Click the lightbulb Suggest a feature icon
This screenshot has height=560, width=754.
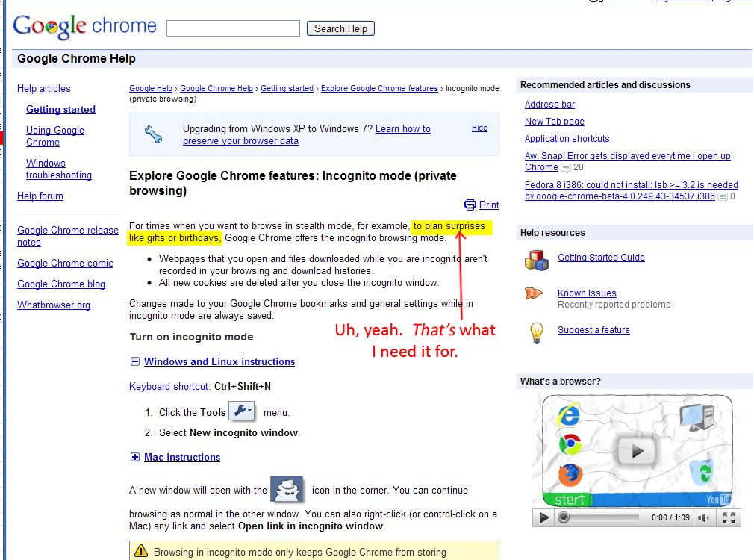tap(537, 332)
